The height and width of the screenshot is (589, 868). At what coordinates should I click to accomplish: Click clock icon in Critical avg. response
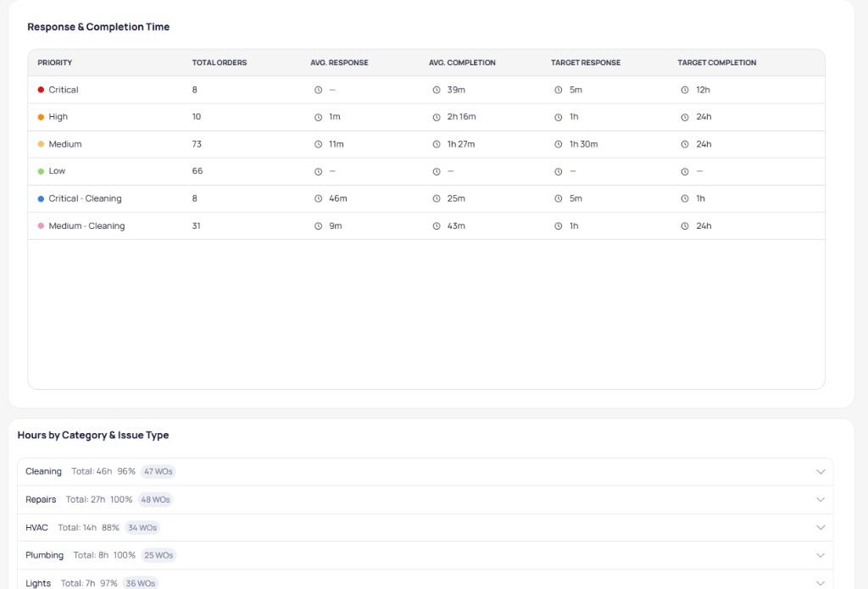pyautogui.click(x=319, y=90)
